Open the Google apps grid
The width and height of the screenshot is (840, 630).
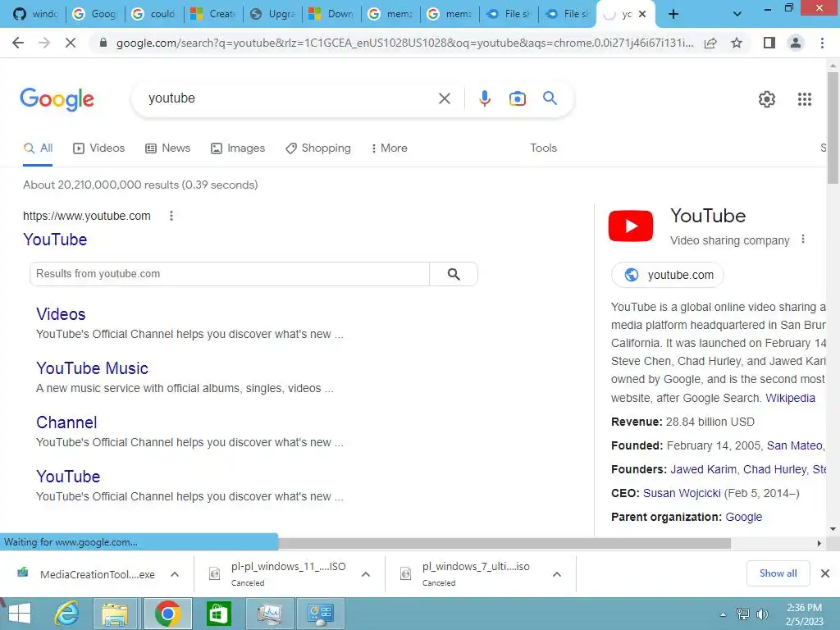pyautogui.click(x=804, y=99)
